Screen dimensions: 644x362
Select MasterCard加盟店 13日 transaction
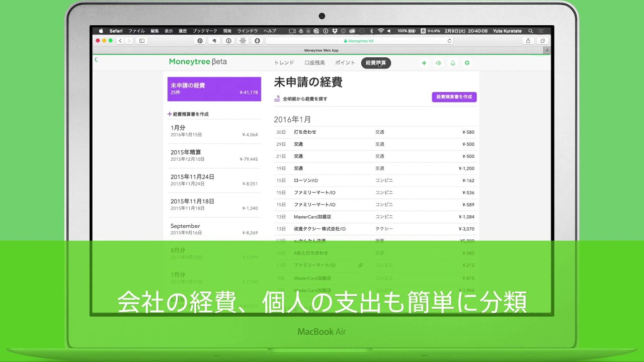[375, 217]
